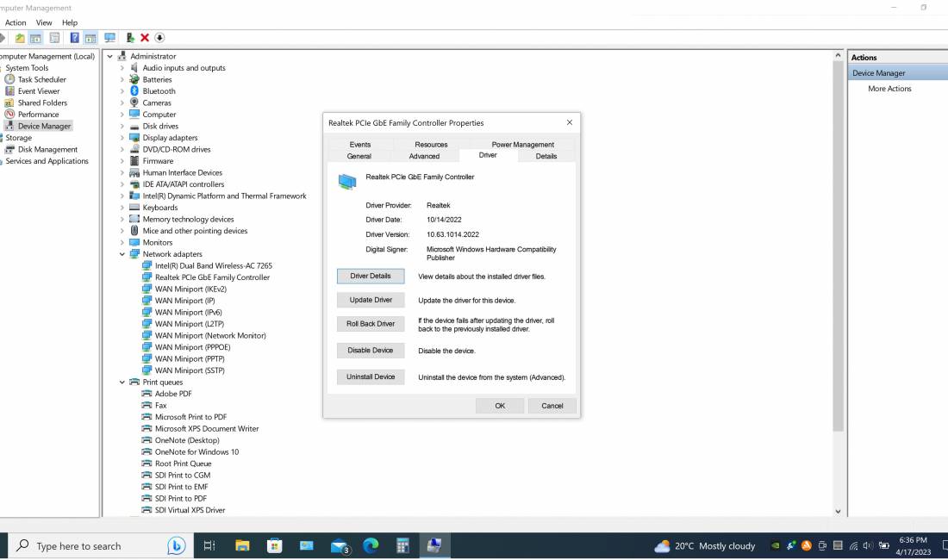948x560 pixels.
Task: Click the Keyboards category icon
Action: click(x=134, y=208)
